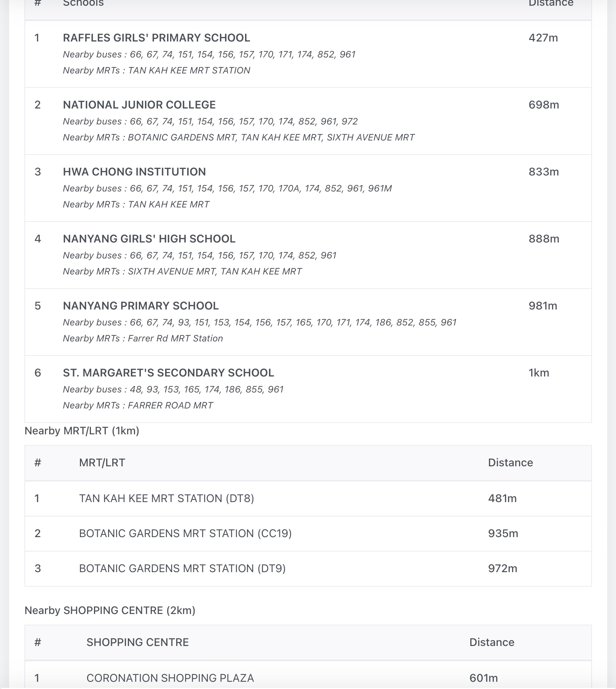Viewport: 616px width, 689px height.
Task: Select Botanic Gardens MRT Station (CC19)
Action: click(x=185, y=534)
